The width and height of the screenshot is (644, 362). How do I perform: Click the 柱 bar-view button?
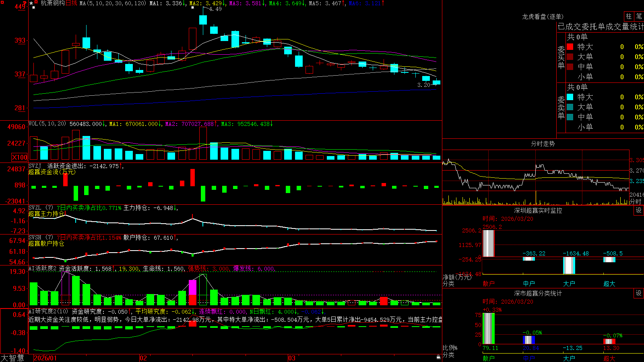click(x=629, y=16)
